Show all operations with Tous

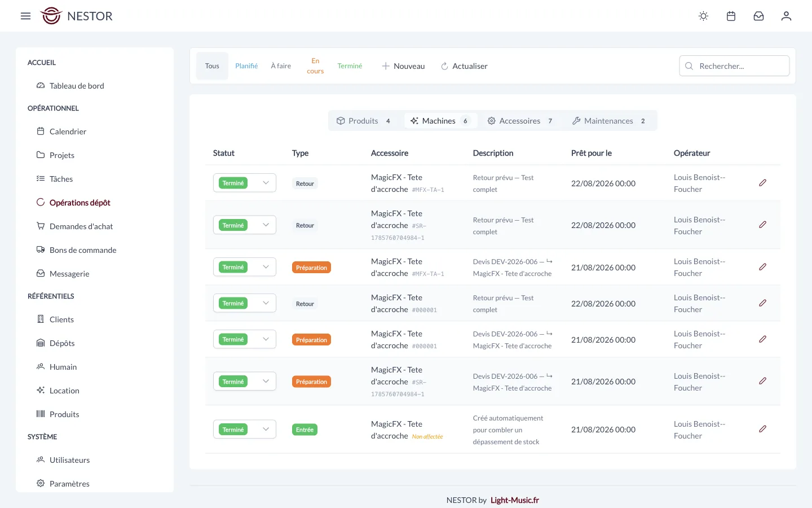[x=212, y=66]
